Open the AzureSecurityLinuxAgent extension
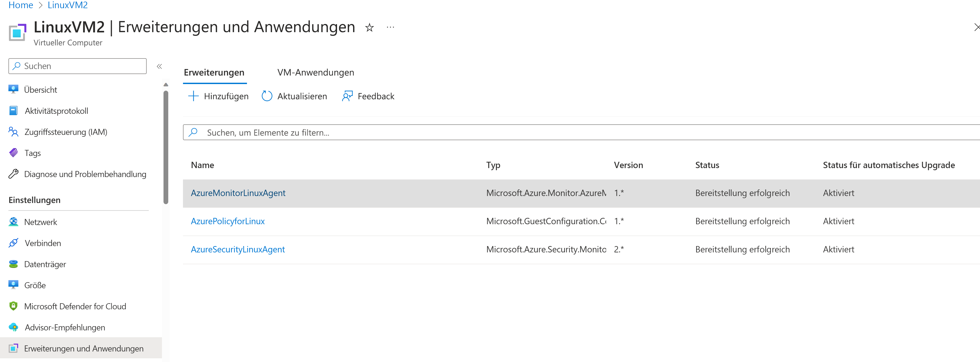This screenshot has height=362, width=980. coord(238,249)
